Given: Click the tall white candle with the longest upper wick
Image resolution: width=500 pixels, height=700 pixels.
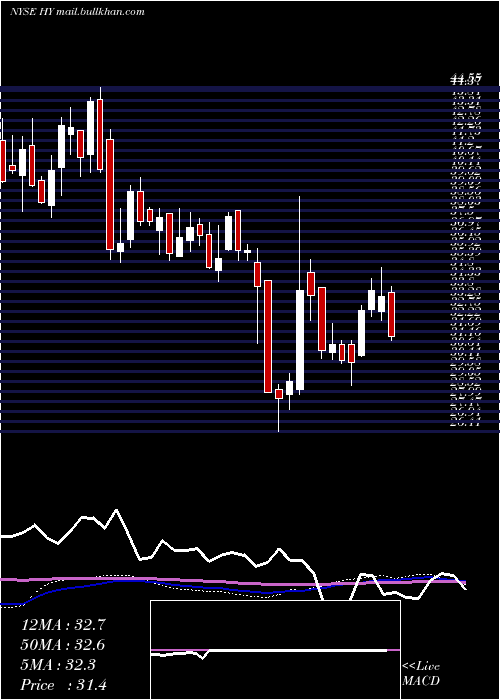Looking at the screenshot, I should [300, 340].
